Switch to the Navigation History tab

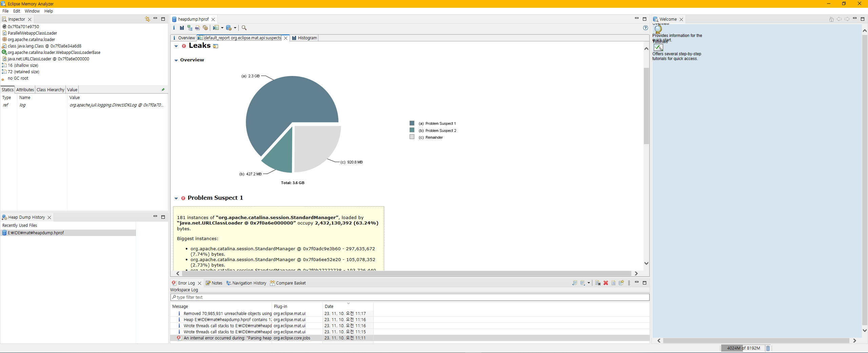[x=246, y=283]
